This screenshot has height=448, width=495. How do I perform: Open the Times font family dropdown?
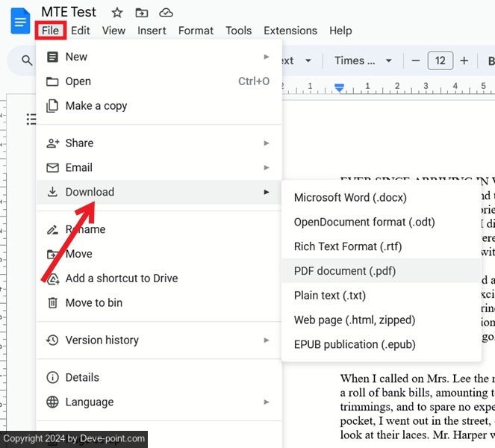[x=364, y=61]
